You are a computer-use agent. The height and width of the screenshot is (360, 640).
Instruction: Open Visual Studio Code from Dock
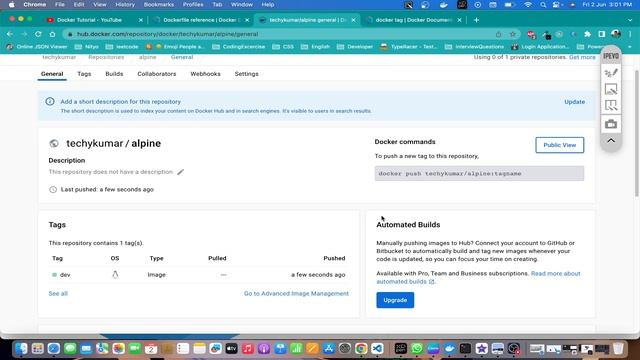click(x=378, y=349)
